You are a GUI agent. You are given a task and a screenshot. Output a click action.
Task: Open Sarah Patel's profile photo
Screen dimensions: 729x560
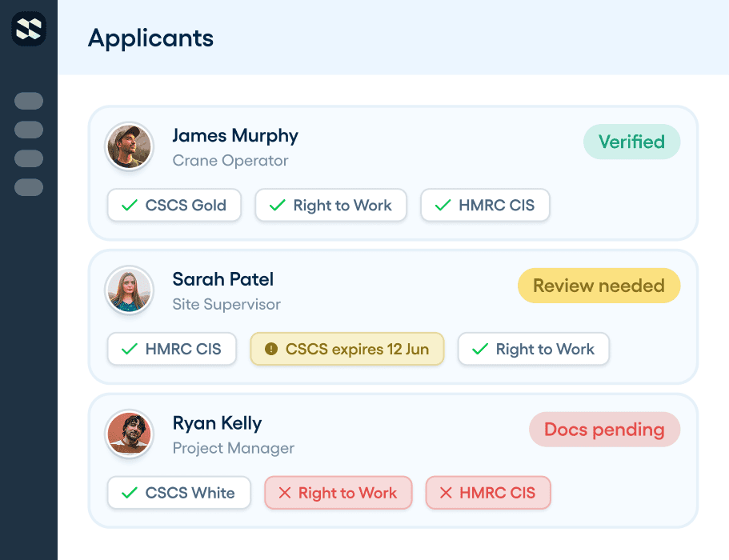(130, 290)
